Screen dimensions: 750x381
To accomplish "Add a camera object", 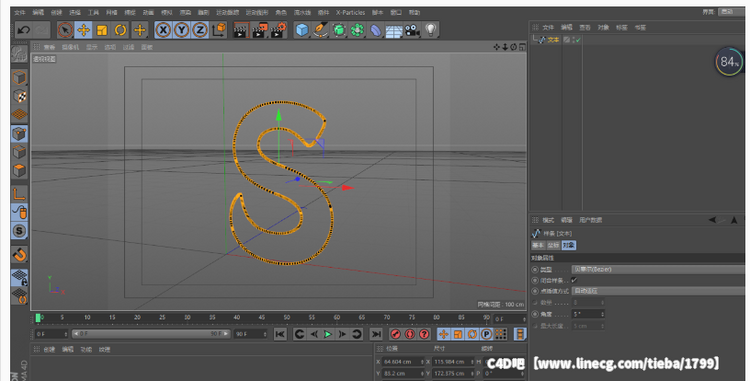I will tap(412, 31).
